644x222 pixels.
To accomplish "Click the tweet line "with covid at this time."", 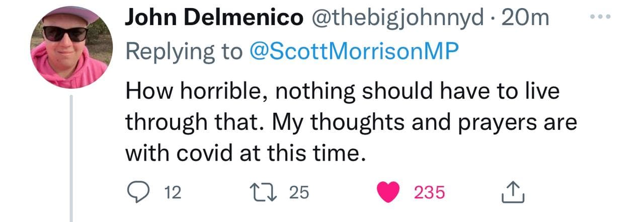I will (244, 152).
